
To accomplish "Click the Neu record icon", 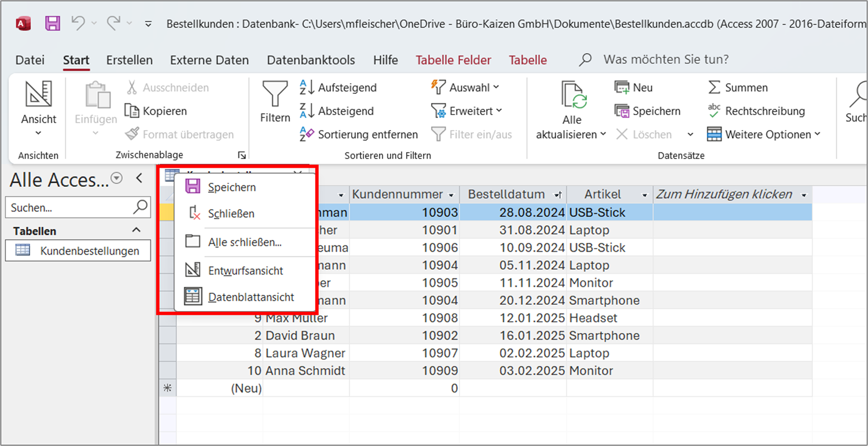I will (x=621, y=87).
